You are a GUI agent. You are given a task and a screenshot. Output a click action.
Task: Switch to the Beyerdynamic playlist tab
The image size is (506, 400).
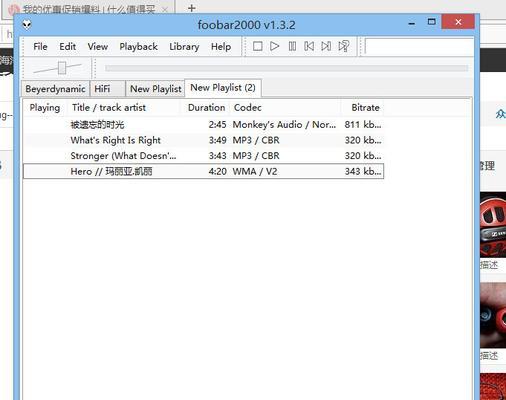pyautogui.click(x=55, y=89)
